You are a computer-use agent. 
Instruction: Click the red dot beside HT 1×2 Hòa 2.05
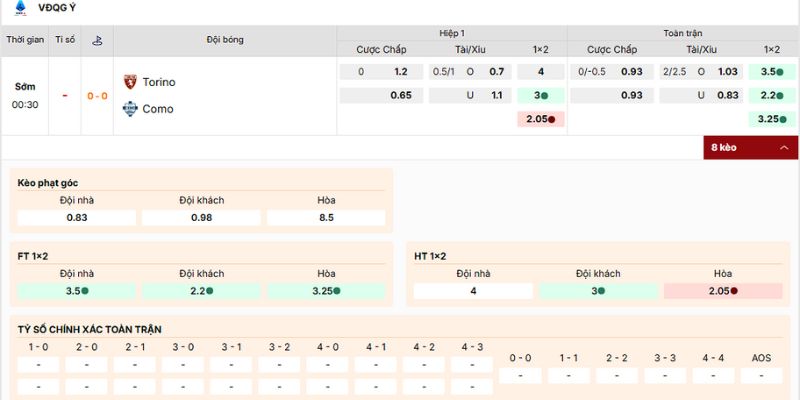click(734, 291)
